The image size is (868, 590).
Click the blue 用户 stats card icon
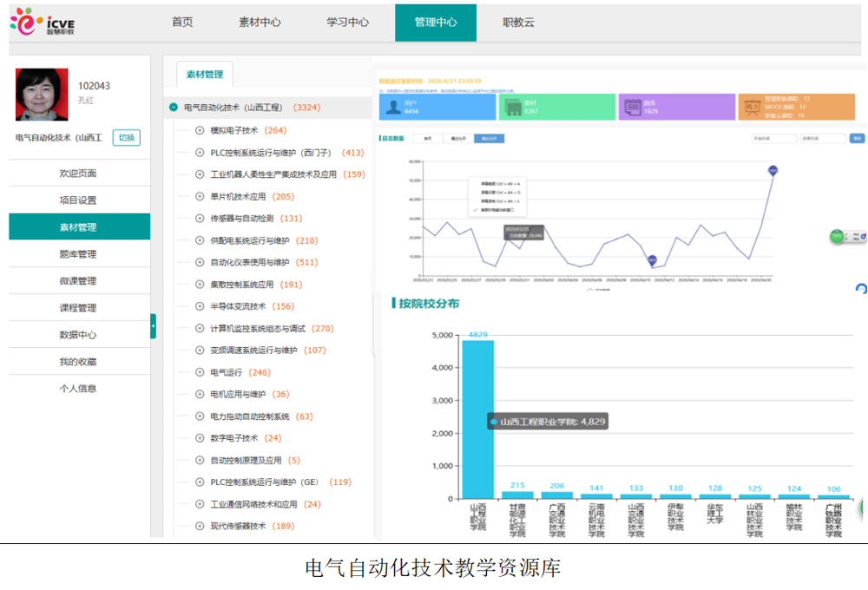coord(394,107)
